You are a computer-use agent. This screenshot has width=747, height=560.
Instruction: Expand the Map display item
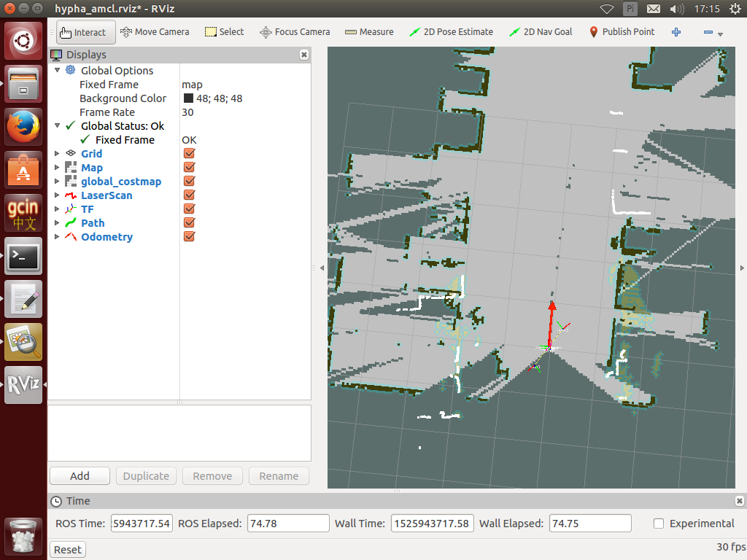point(58,168)
